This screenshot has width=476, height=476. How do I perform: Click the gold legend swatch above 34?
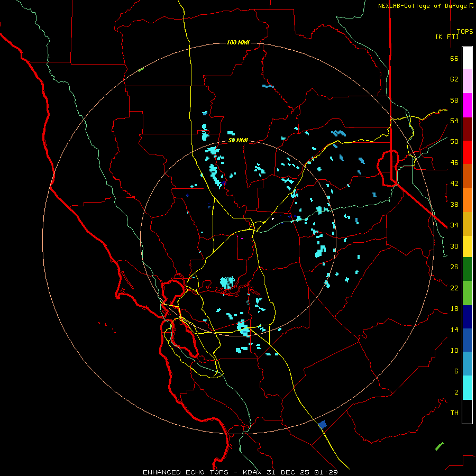click(467, 224)
